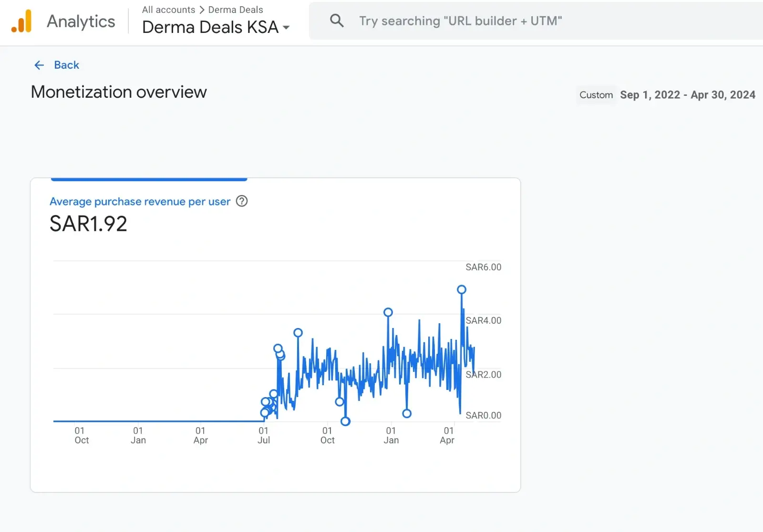Screen dimensions: 763x532
Task: Click the SAR1.92 metric value
Action: pos(89,224)
